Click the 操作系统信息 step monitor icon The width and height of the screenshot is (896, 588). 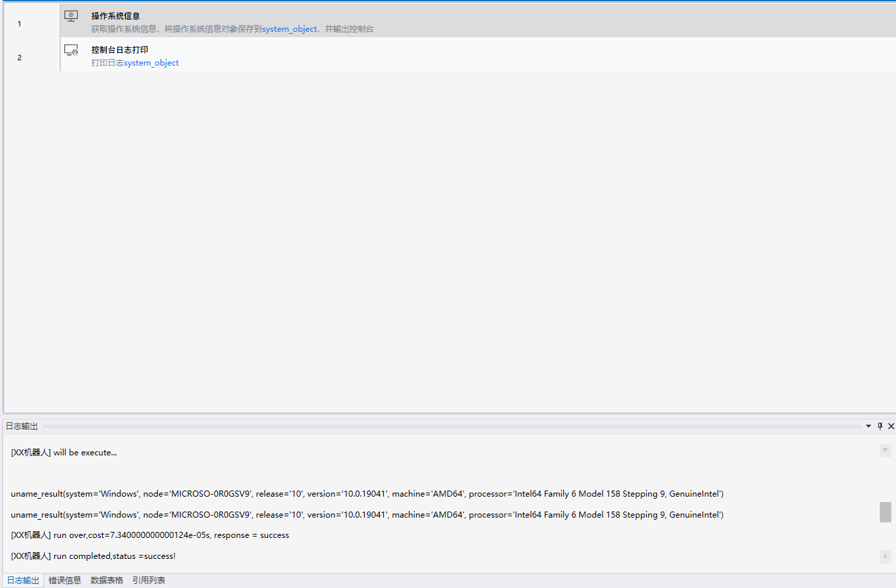tap(71, 16)
